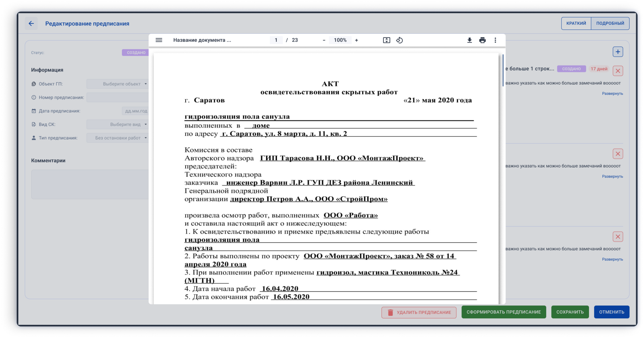Click the Номер предписания field icon
This screenshot has width=644, height=338.
(x=34, y=97)
